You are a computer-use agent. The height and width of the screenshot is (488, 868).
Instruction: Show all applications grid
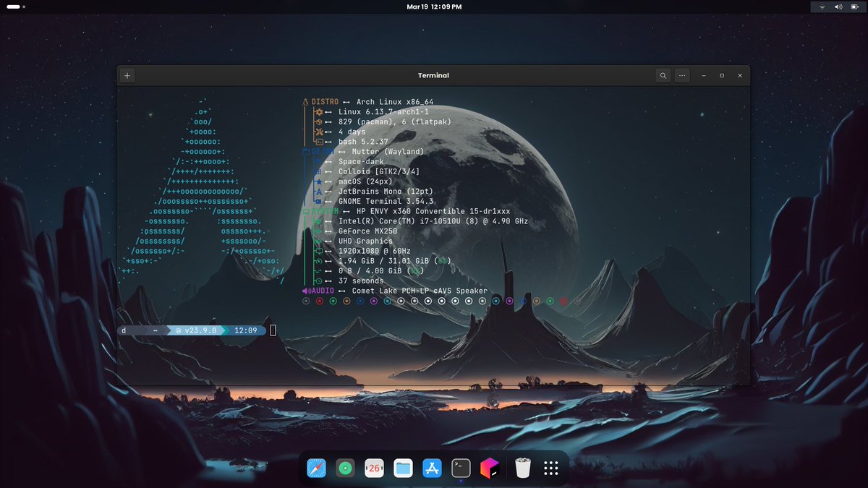[x=551, y=468]
